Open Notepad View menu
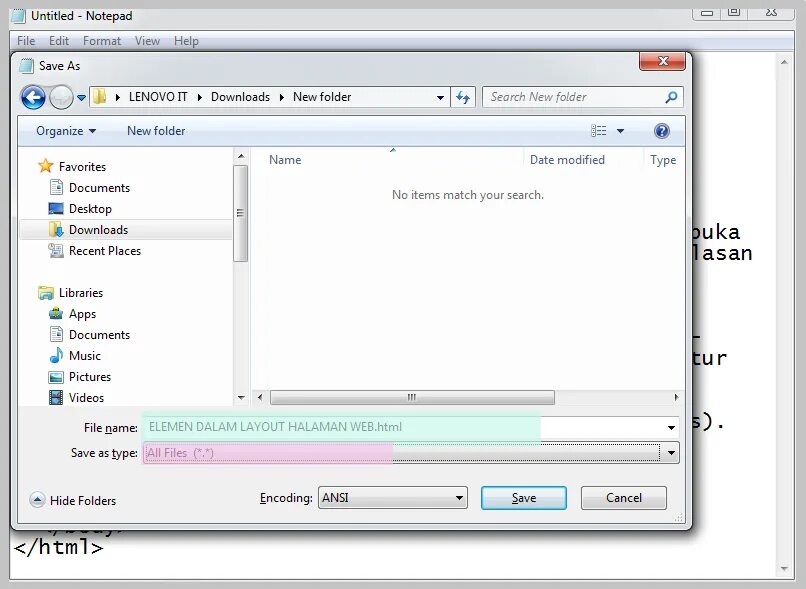Screen dimensions: 806x589 tap(147, 41)
